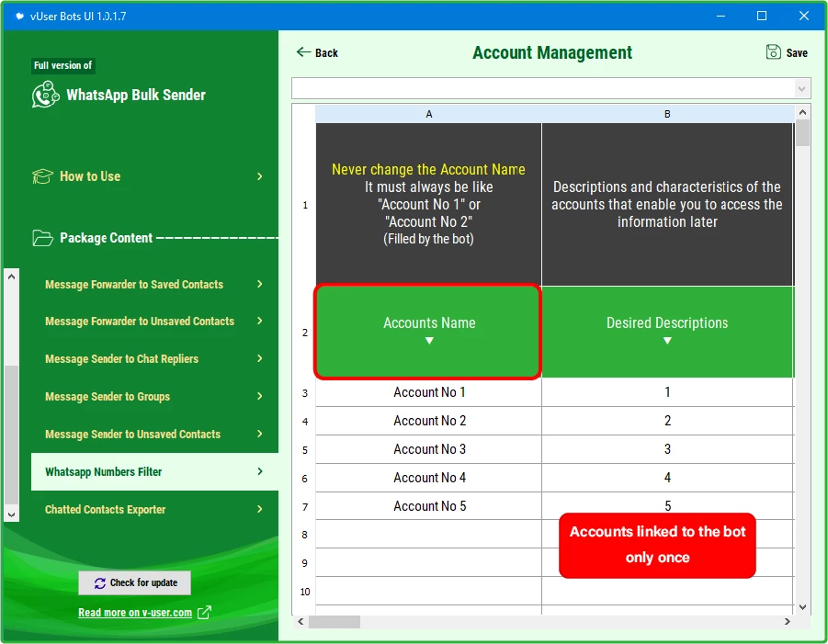
Task: Click the Save floppy disk icon
Action: click(773, 51)
